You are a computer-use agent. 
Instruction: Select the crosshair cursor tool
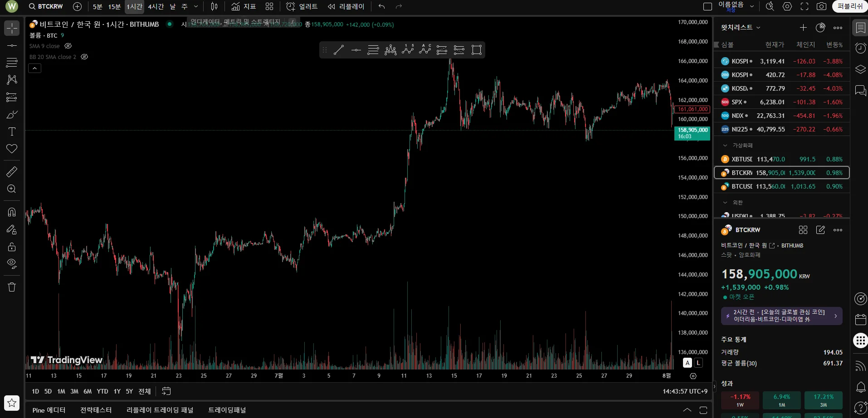pyautogui.click(x=12, y=28)
